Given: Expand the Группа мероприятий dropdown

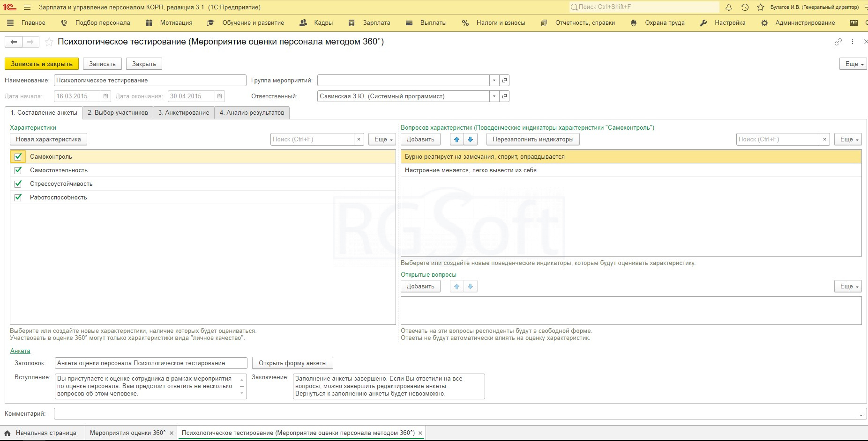Looking at the screenshot, I should click(494, 81).
